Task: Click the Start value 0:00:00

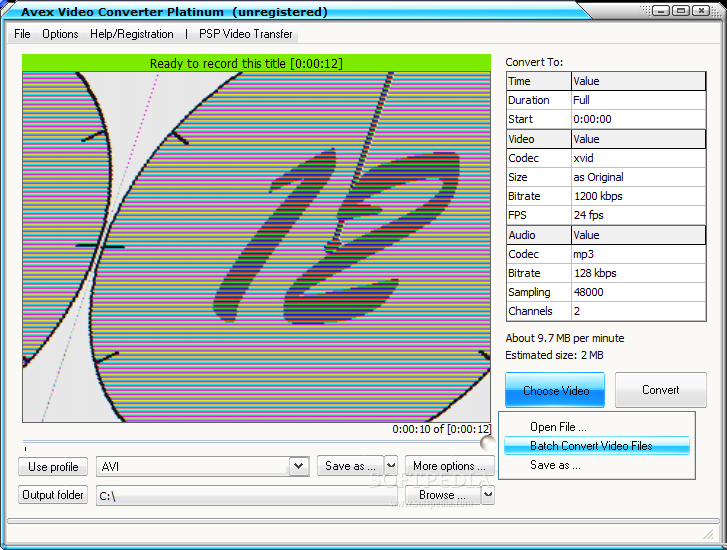Action: [x=638, y=119]
